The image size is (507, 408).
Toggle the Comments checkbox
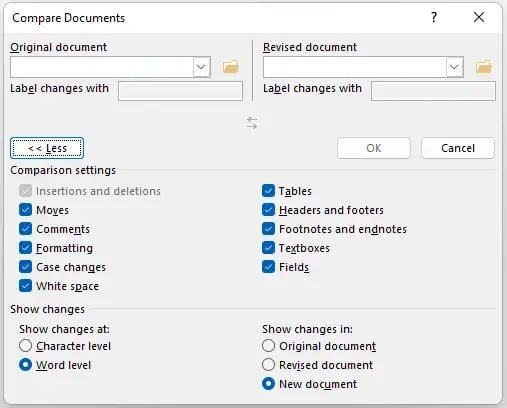pyautogui.click(x=25, y=229)
